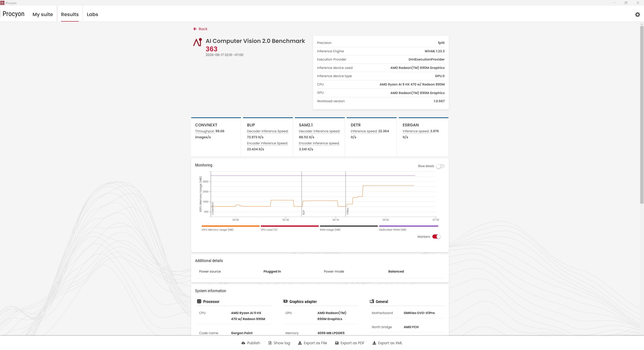Export result as PDF
This screenshot has height=350, width=644.
click(x=349, y=343)
